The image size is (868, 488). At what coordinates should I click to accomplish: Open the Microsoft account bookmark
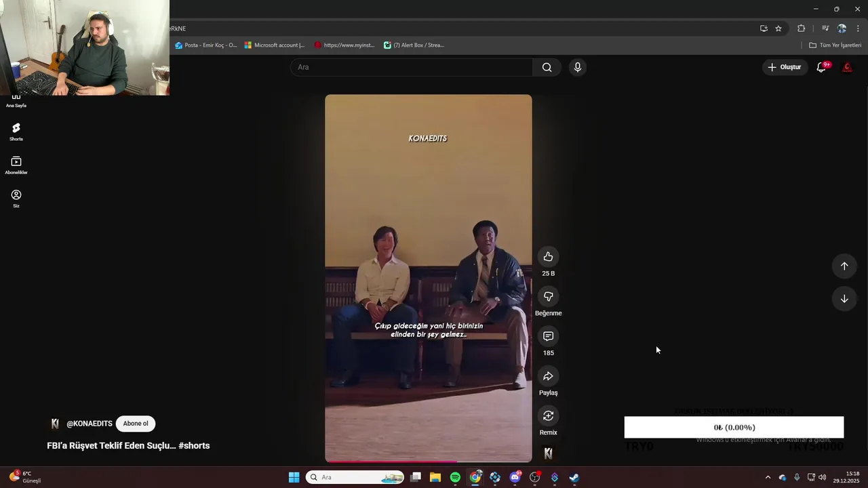click(275, 45)
